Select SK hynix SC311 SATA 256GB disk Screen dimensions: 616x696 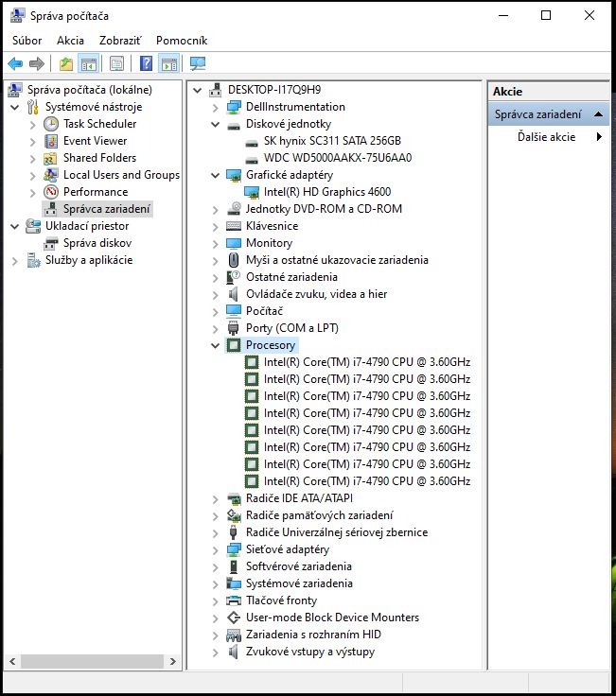click(x=332, y=141)
